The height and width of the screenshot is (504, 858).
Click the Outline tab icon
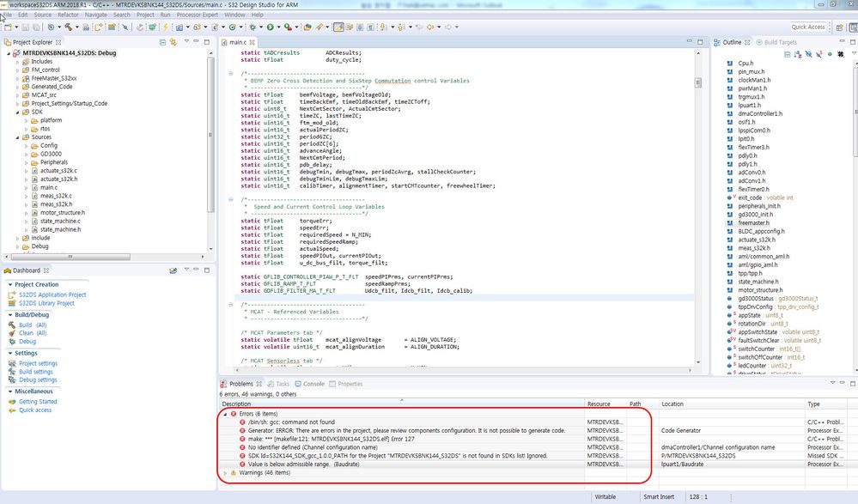pyautogui.click(x=717, y=42)
